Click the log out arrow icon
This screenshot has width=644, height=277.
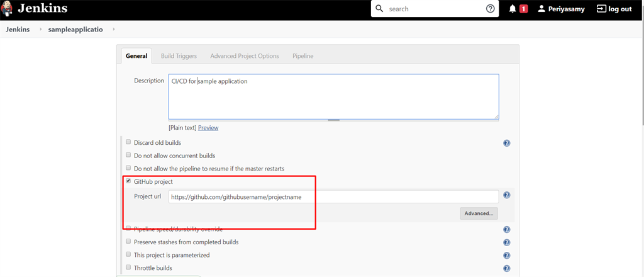601,9
